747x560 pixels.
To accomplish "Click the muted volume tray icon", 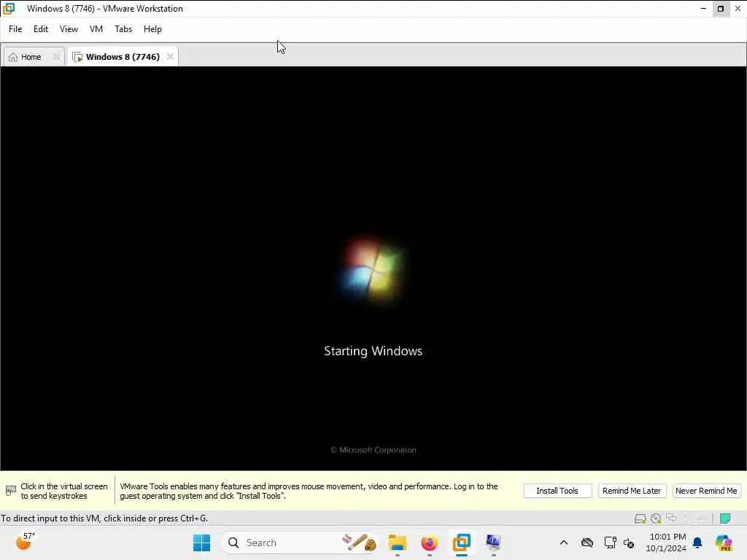I will point(629,542).
